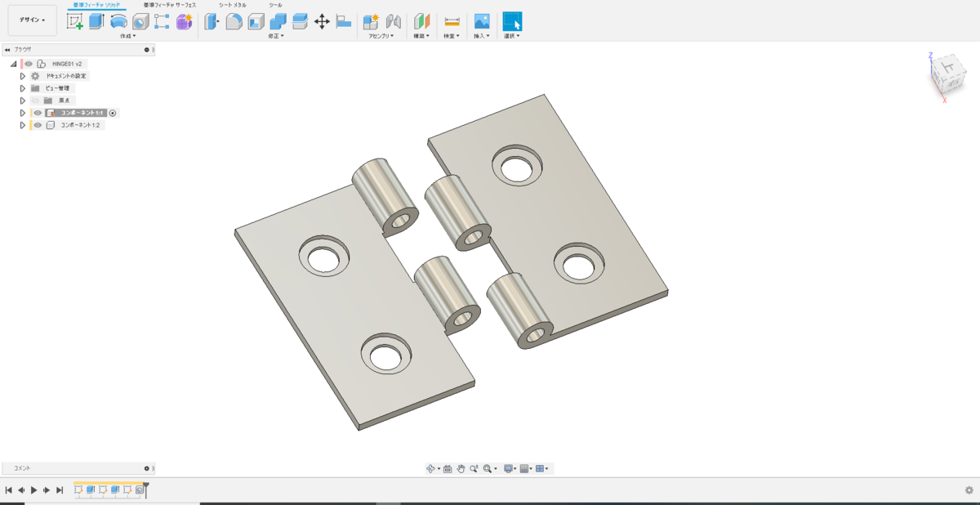Select the Rectangular Pattern tool

[162, 22]
